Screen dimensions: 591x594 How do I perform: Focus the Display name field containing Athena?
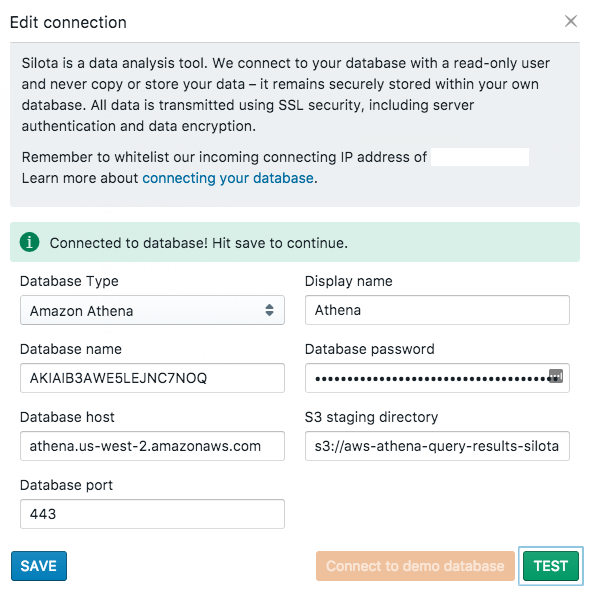437,310
